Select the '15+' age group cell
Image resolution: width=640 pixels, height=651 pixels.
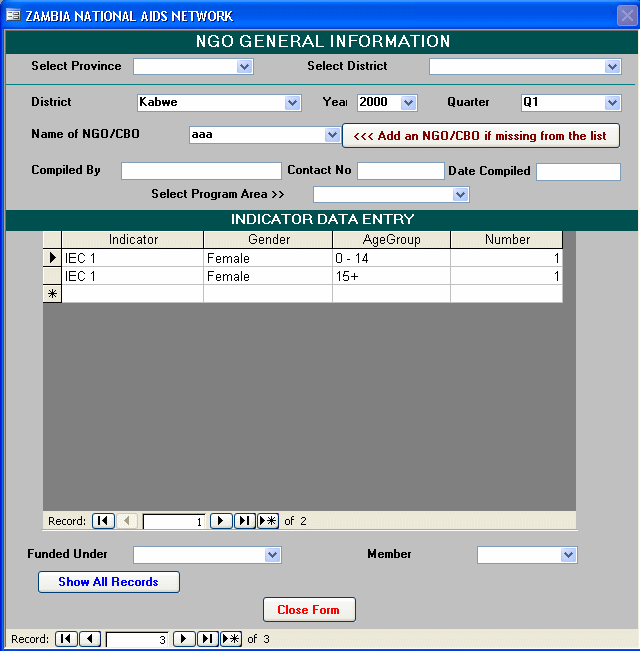(391, 276)
